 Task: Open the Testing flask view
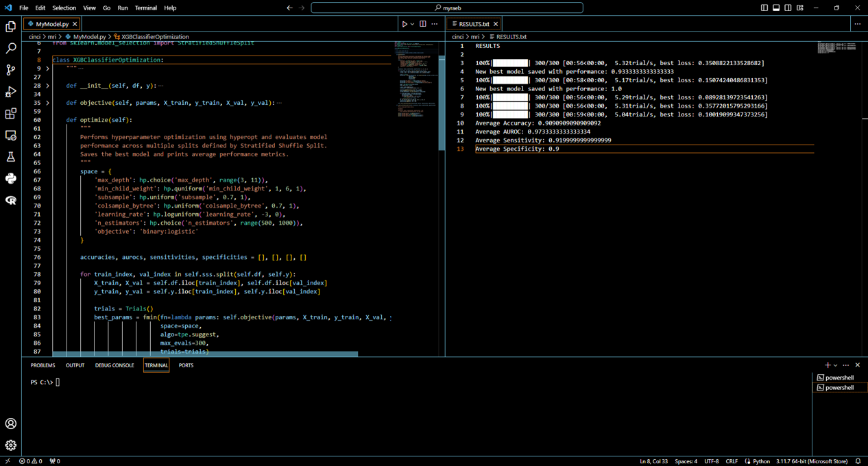pyautogui.click(x=11, y=157)
